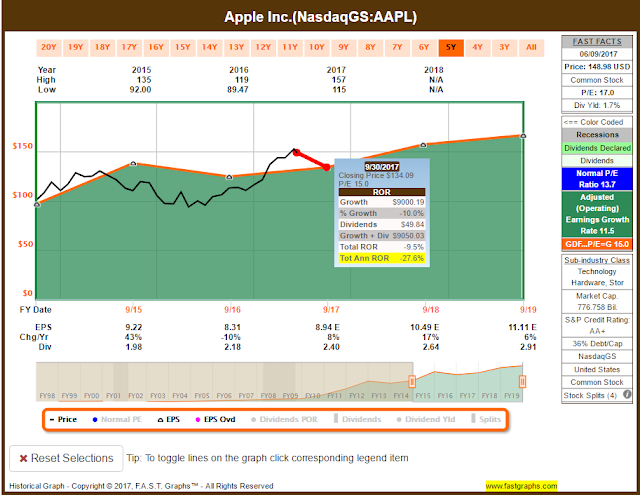Click the Market Cap. entry

[x=597, y=301]
